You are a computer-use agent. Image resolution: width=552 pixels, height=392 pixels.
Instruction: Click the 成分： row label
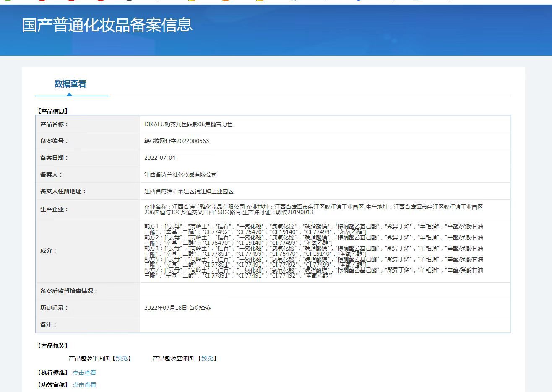coord(48,251)
